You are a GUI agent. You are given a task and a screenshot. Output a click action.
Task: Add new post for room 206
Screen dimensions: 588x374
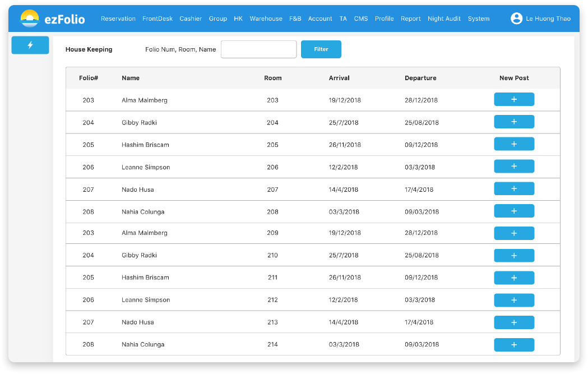tap(513, 167)
